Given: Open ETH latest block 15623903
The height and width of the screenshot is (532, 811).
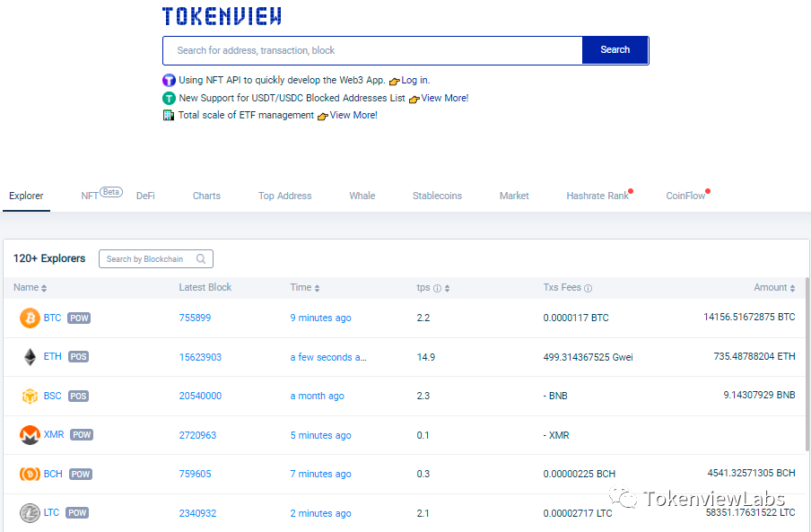Looking at the screenshot, I should pos(200,357).
